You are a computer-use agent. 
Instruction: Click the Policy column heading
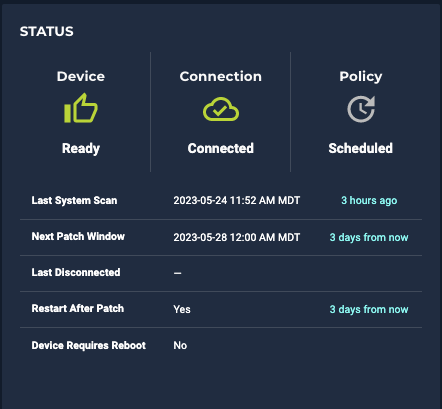click(x=361, y=77)
